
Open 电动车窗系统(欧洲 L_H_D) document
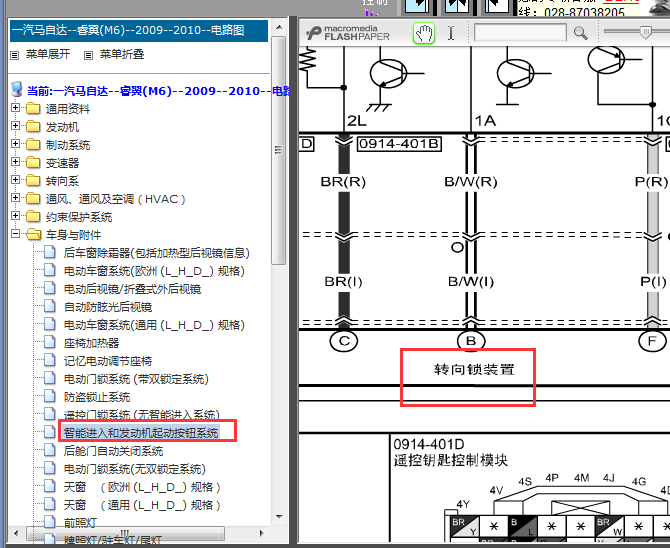coord(154,271)
